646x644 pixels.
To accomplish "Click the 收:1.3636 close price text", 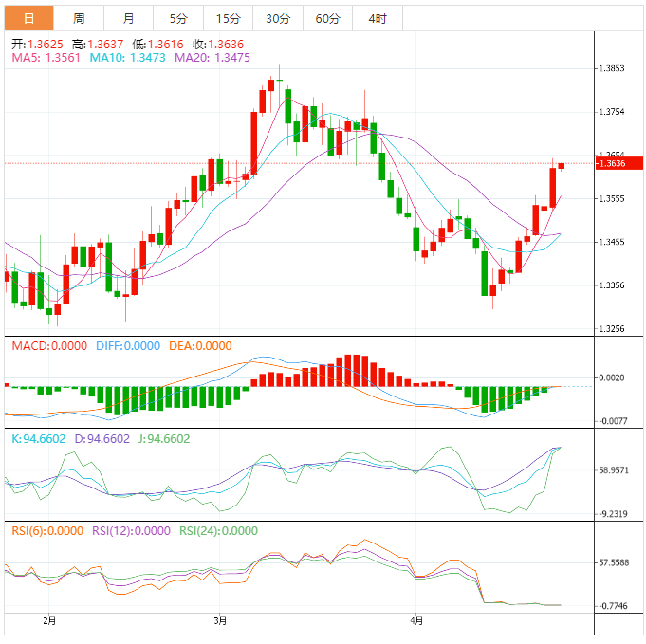I will (218, 44).
